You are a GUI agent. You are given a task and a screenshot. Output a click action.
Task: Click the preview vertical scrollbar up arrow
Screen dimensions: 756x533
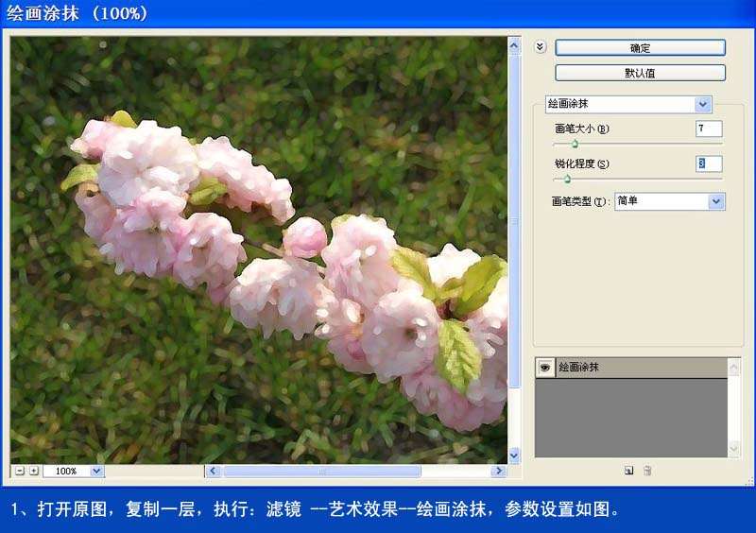tap(514, 45)
